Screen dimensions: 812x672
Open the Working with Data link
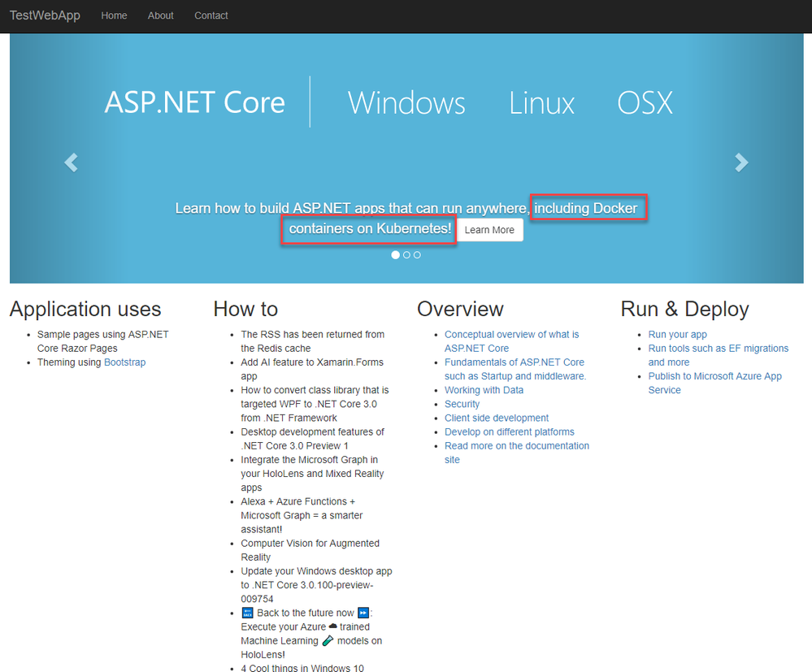click(484, 390)
